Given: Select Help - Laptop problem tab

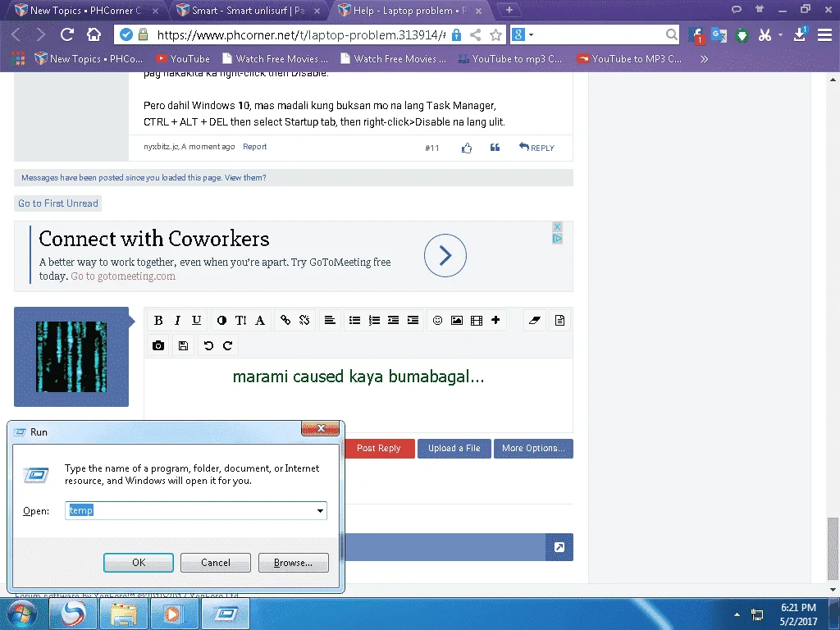Looking at the screenshot, I should tap(410, 10).
